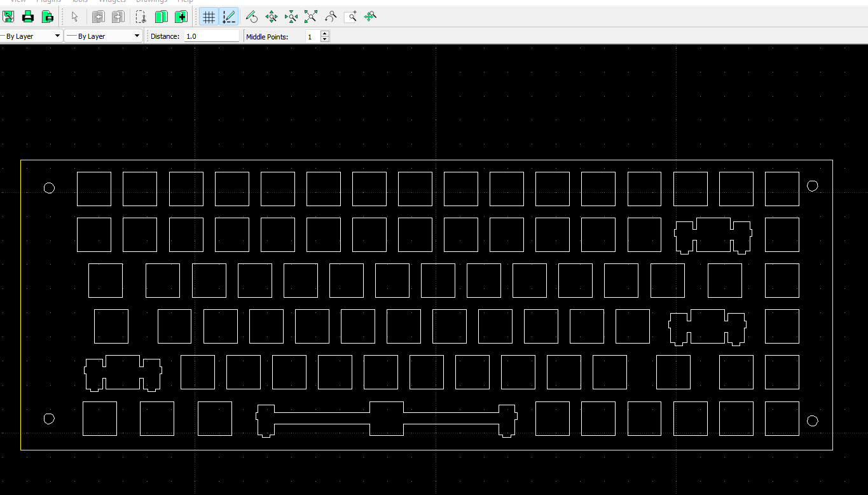Click the Auto Zoom icon
Image resolution: width=868 pixels, height=495 pixels.
(311, 17)
